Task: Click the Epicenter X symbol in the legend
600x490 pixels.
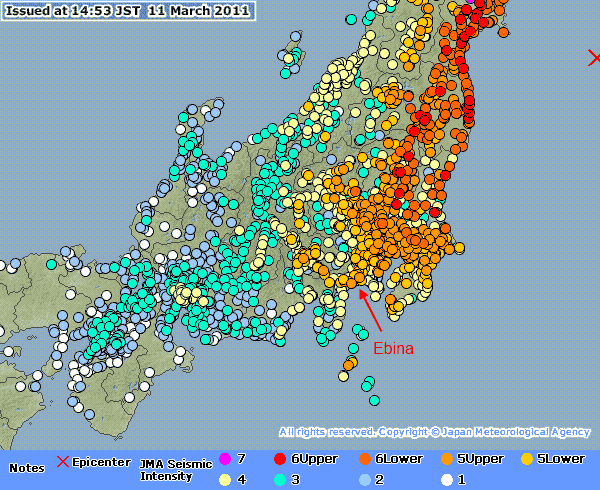Action: (x=63, y=461)
